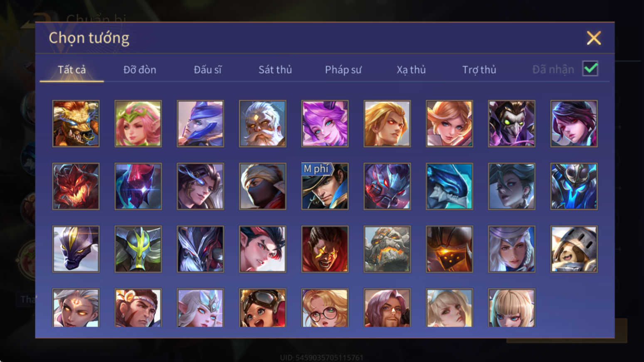Switch to the Đỡ đòn tab
Image resolution: width=644 pixels, height=362 pixels.
pyautogui.click(x=140, y=69)
